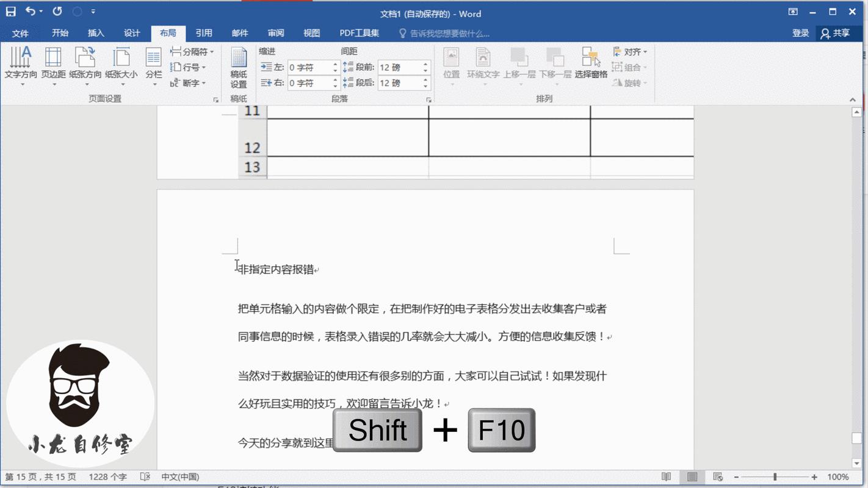Click the 100% zoom level
The width and height of the screenshot is (868, 488).
838,477
